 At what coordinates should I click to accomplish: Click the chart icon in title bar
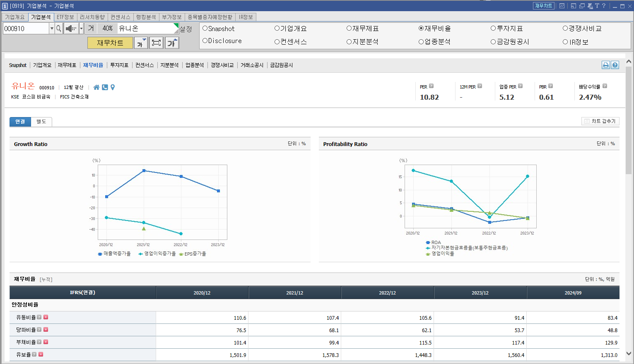pos(562,6)
